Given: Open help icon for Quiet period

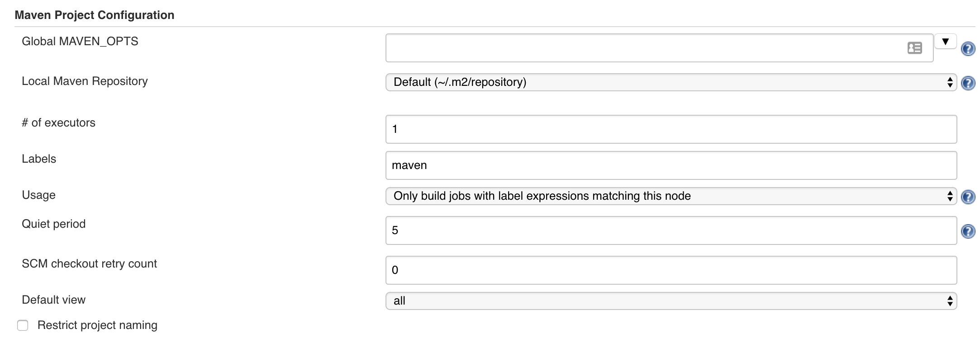Looking at the screenshot, I should [x=968, y=231].
